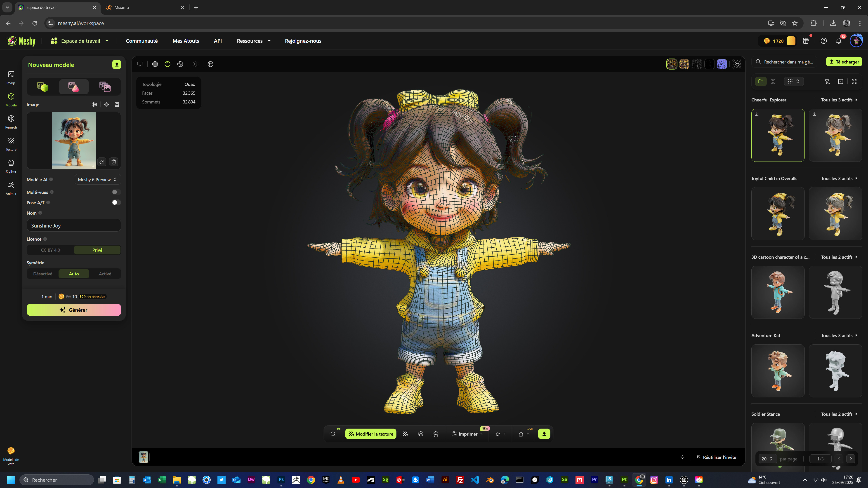
Task: Select Privé licence option
Action: point(97,250)
